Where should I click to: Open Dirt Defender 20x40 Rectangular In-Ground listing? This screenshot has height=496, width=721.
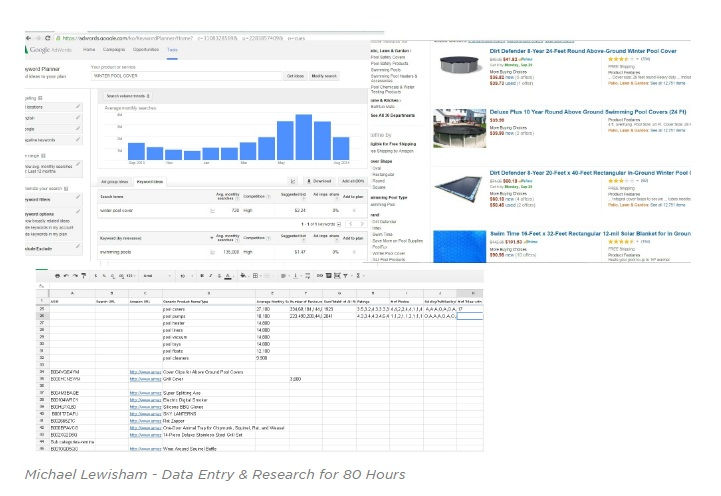[590, 173]
